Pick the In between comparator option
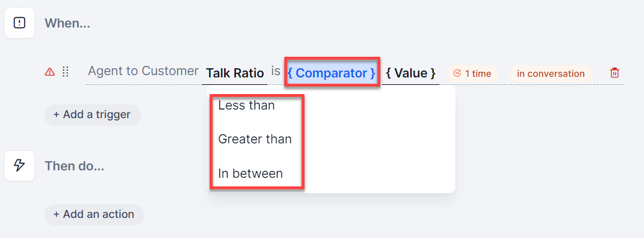 click(250, 173)
